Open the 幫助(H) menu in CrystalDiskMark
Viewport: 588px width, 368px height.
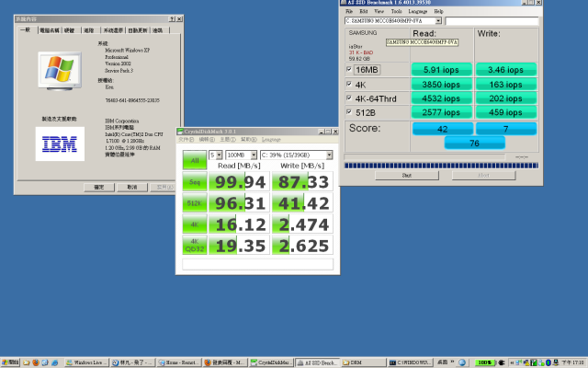[x=249, y=139]
